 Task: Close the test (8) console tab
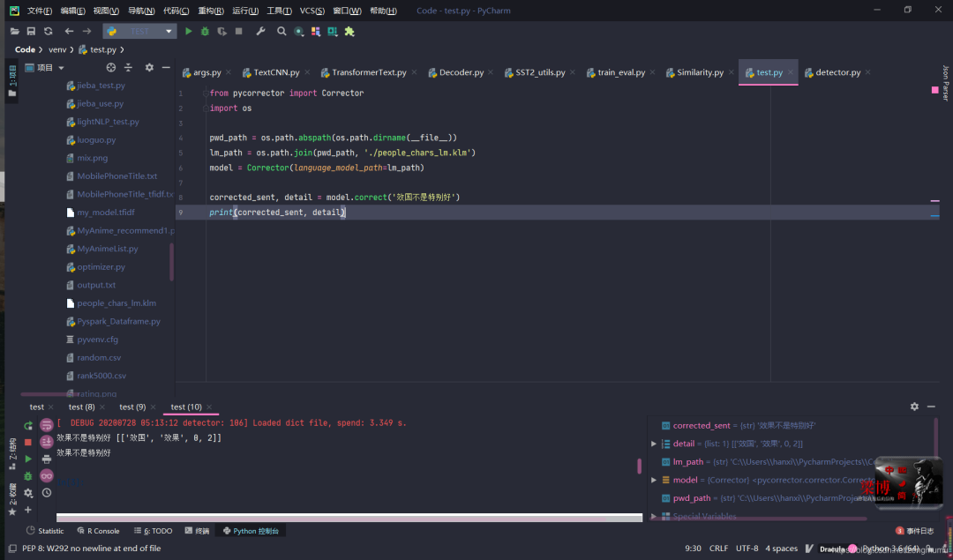click(x=102, y=407)
